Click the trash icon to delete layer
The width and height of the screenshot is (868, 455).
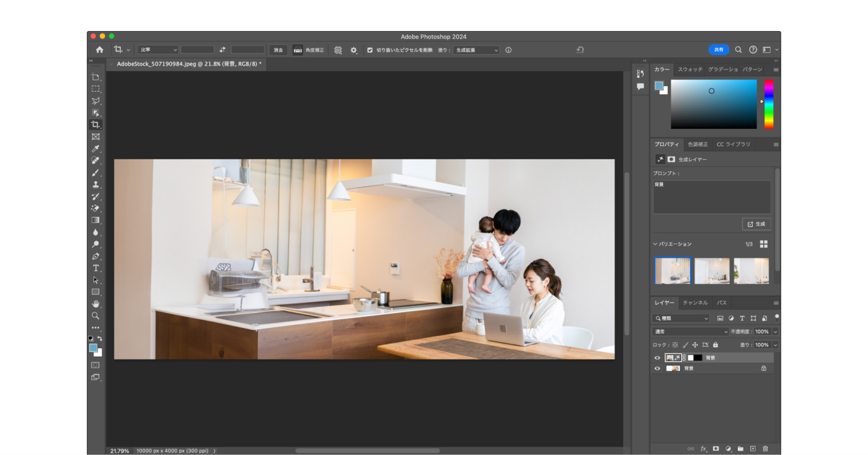click(765, 448)
